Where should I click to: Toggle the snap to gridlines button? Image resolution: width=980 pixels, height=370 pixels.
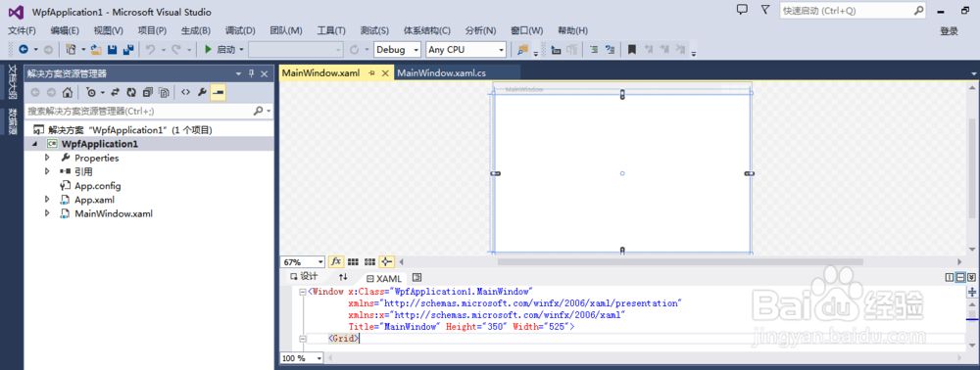[x=369, y=261]
